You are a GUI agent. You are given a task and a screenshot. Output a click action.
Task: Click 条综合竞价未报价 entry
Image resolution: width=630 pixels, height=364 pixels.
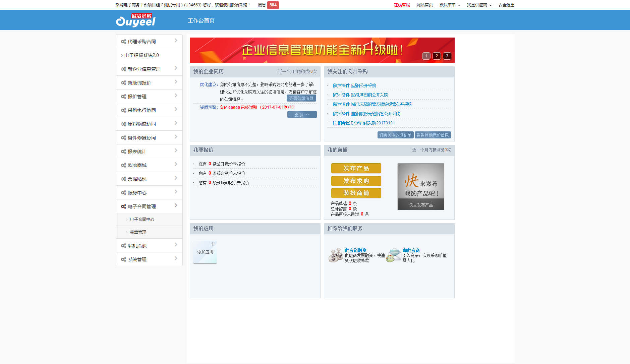tap(222, 173)
